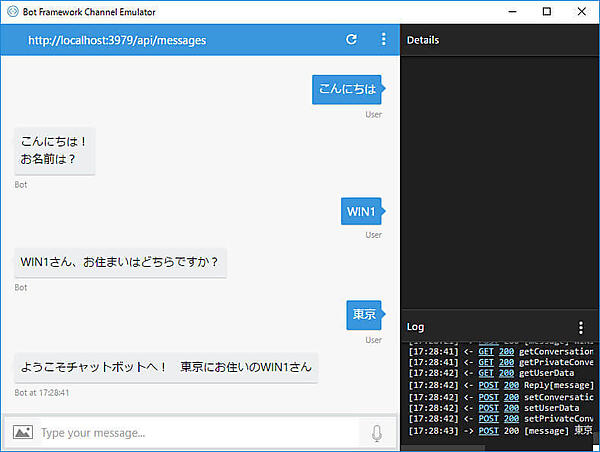Click the localhost:3979/api/messages endpoint address
Viewport: 600px width, 452px height.
(x=117, y=40)
